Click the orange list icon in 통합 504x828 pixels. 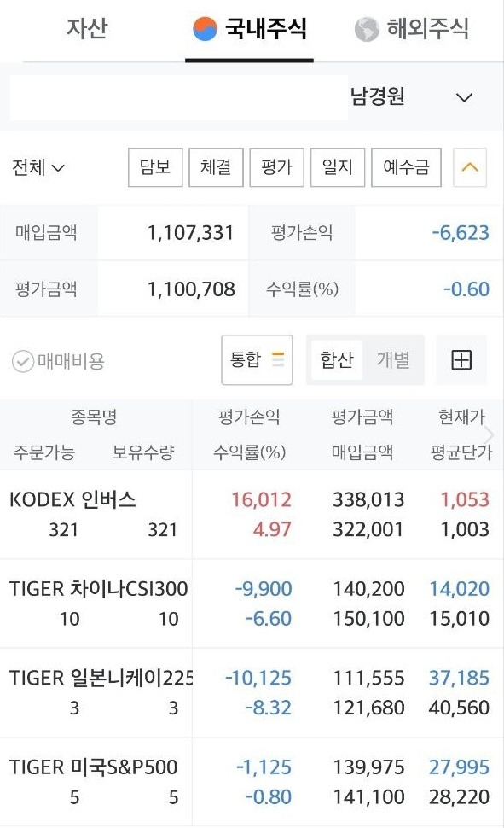(x=278, y=359)
